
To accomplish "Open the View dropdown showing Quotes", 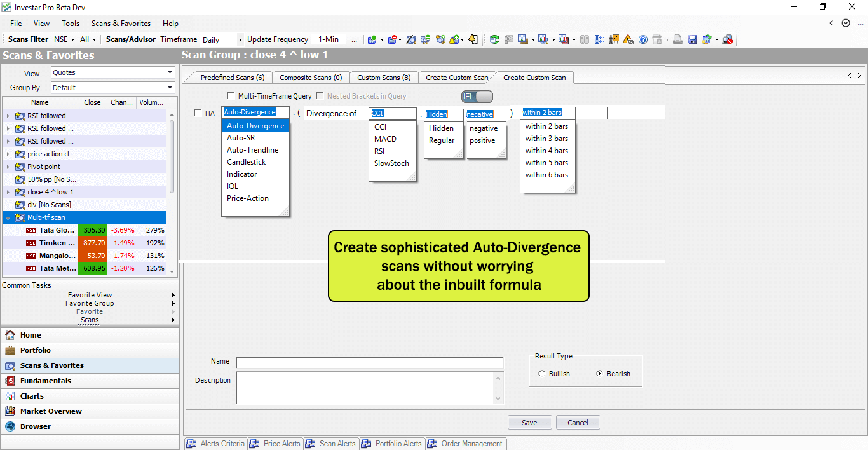I will tap(112, 73).
